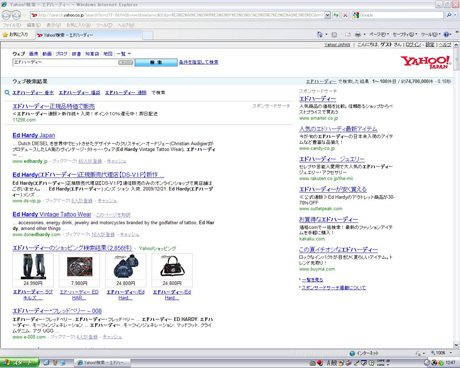The image size is (460, 368).
Task: Click the blue hoodie product thumbnail
Action: click(126, 266)
